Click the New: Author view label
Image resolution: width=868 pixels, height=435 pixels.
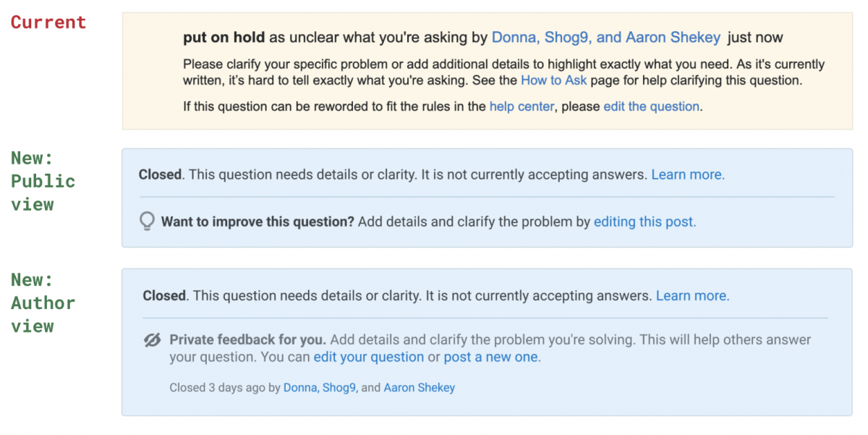click(x=43, y=303)
